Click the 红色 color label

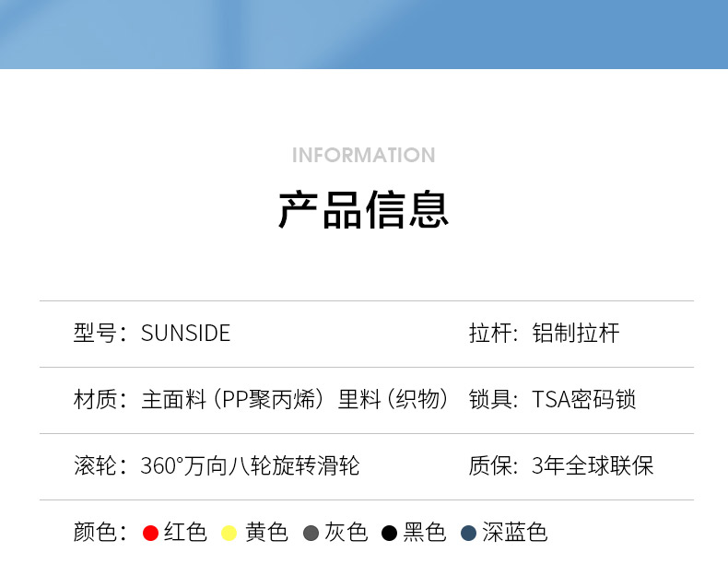pyautogui.click(x=185, y=532)
